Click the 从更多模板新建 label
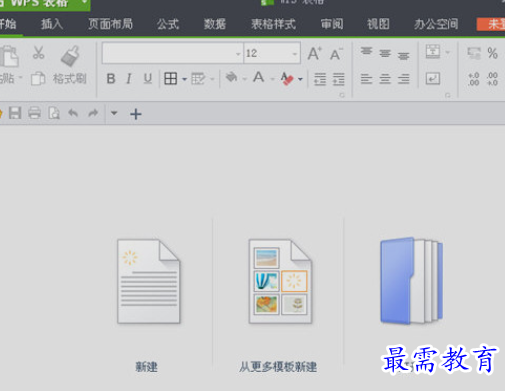The width and height of the screenshot is (505, 391). 278,367
